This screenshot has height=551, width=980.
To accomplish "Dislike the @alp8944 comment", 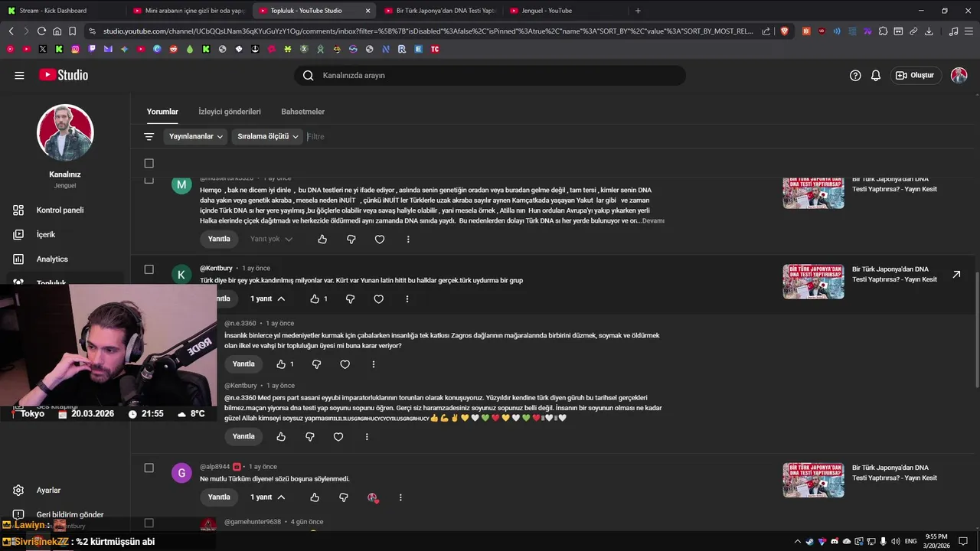I will point(344,497).
